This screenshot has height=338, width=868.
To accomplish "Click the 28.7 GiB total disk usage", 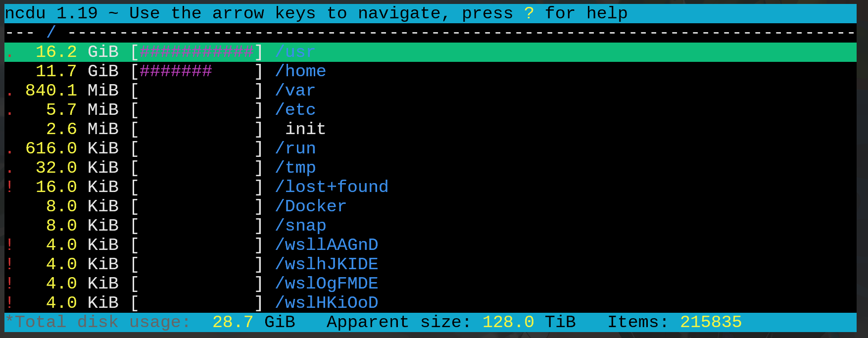I will click(x=253, y=322).
